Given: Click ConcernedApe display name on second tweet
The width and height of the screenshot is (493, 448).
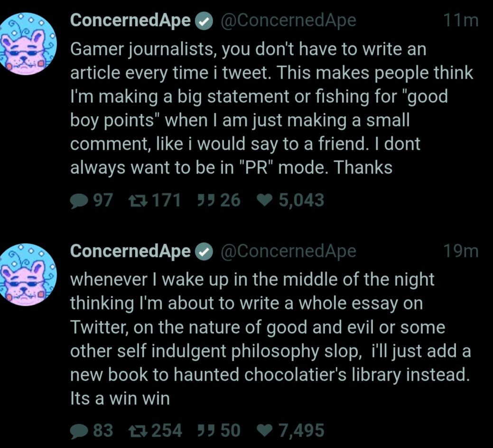Looking at the screenshot, I should pos(130,251).
